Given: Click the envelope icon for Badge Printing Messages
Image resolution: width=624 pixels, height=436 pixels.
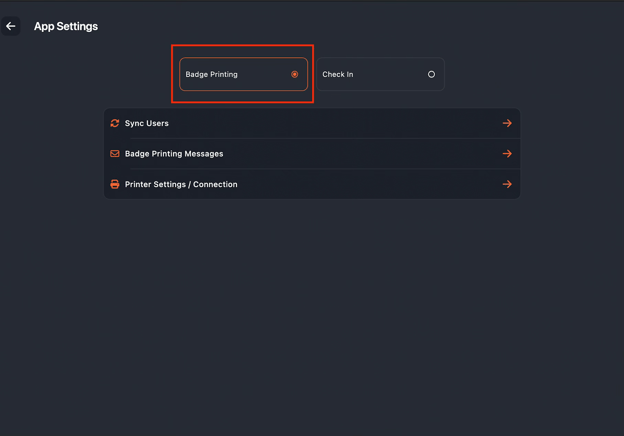Looking at the screenshot, I should (115, 154).
